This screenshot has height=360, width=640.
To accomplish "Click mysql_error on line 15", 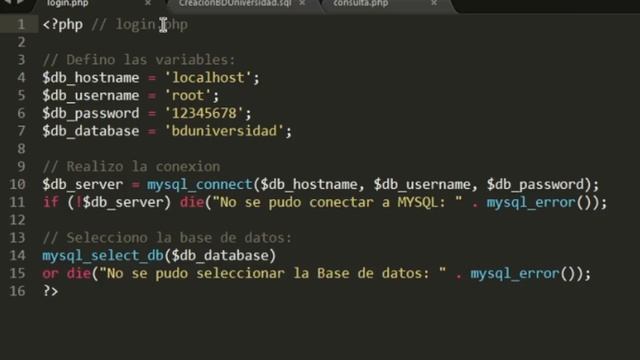I will point(515,273).
